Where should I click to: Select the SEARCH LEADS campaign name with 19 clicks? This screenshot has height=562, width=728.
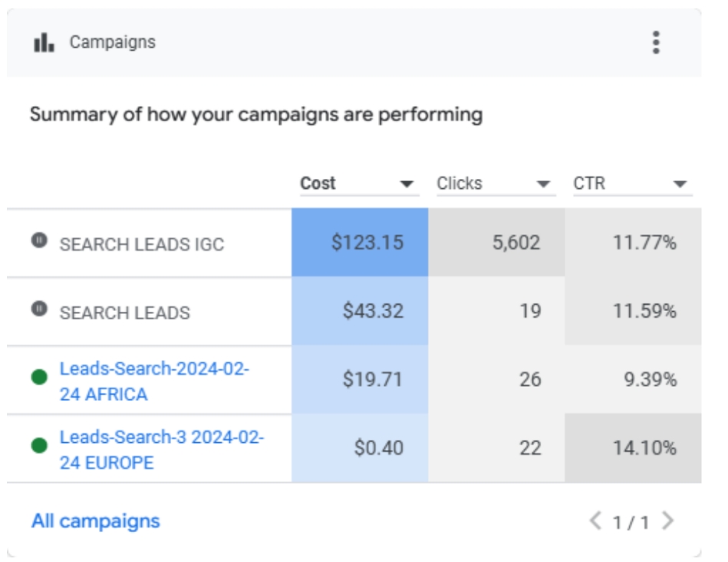[x=125, y=312]
